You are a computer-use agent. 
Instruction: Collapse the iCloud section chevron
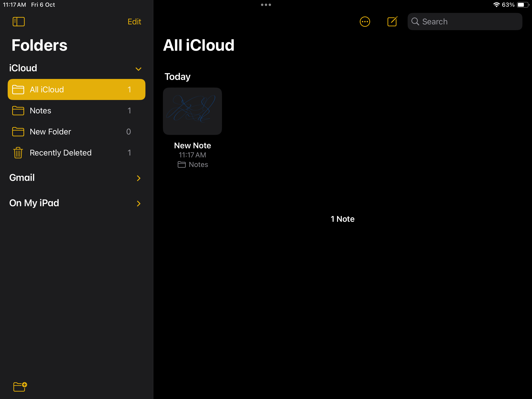click(138, 69)
